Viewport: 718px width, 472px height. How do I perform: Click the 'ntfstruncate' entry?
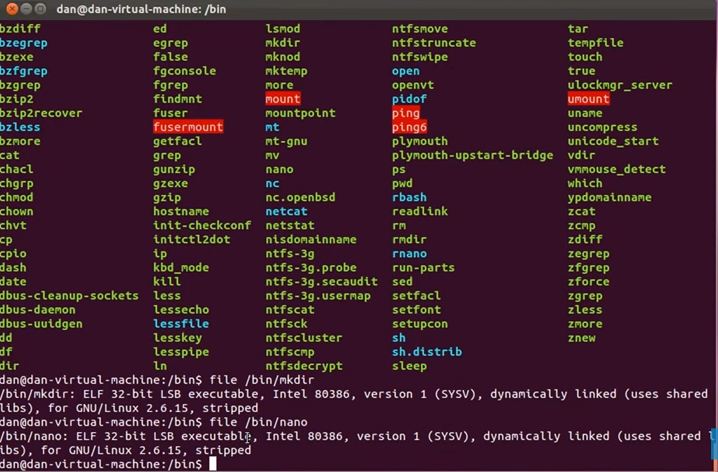click(434, 43)
